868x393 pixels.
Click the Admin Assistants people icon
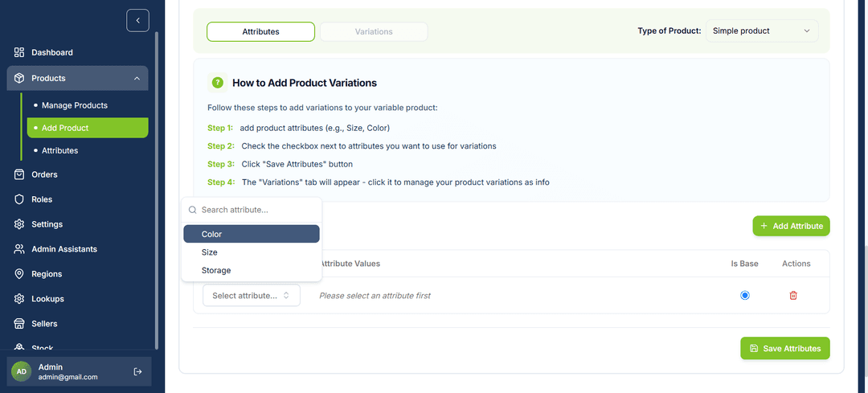(19, 249)
